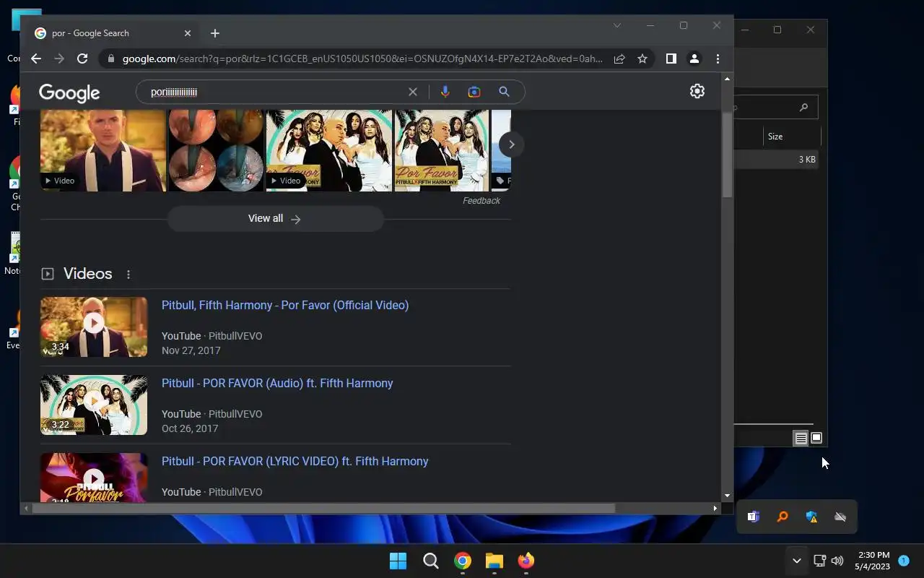Viewport: 924px width, 578px height.
Task: Click the page vertical scrollbar thumb
Action: coord(727,155)
